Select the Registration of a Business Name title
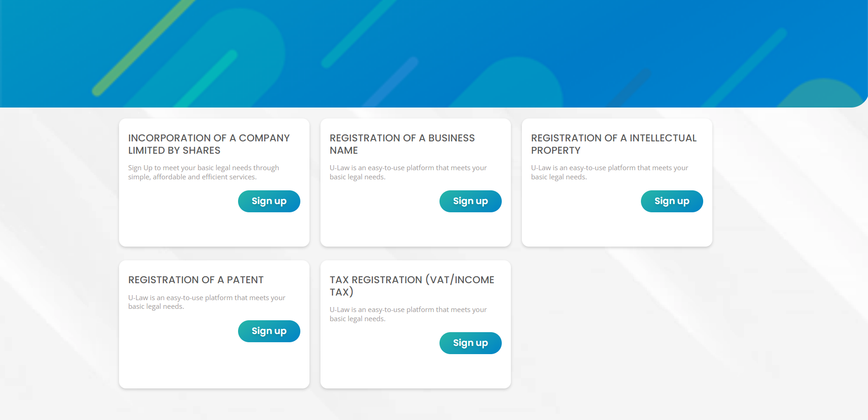The width and height of the screenshot is (868, 420). coord(402,144)
